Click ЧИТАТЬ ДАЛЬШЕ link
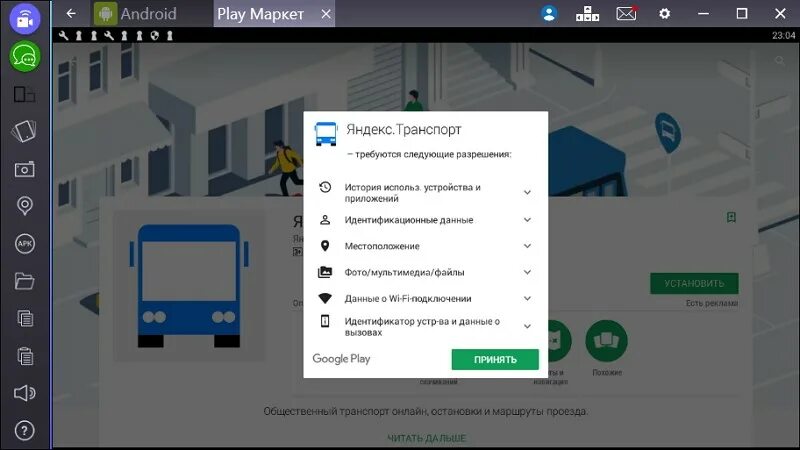 point(427,438)
